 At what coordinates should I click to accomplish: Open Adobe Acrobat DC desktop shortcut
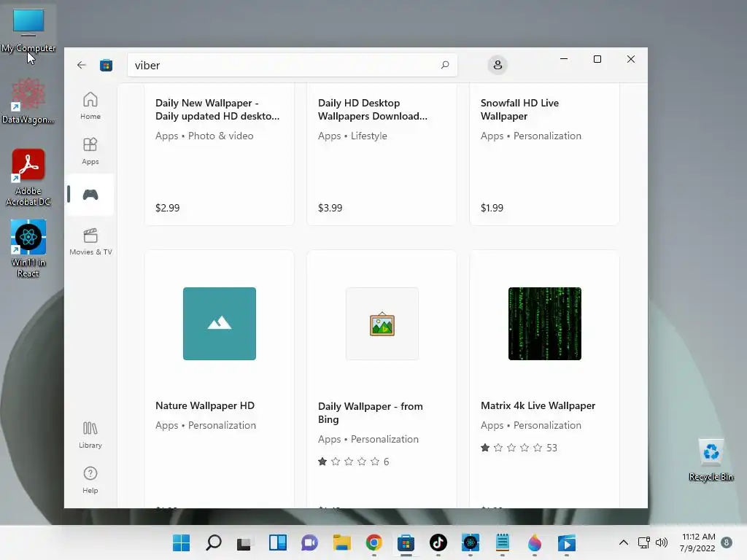[28, 178]
